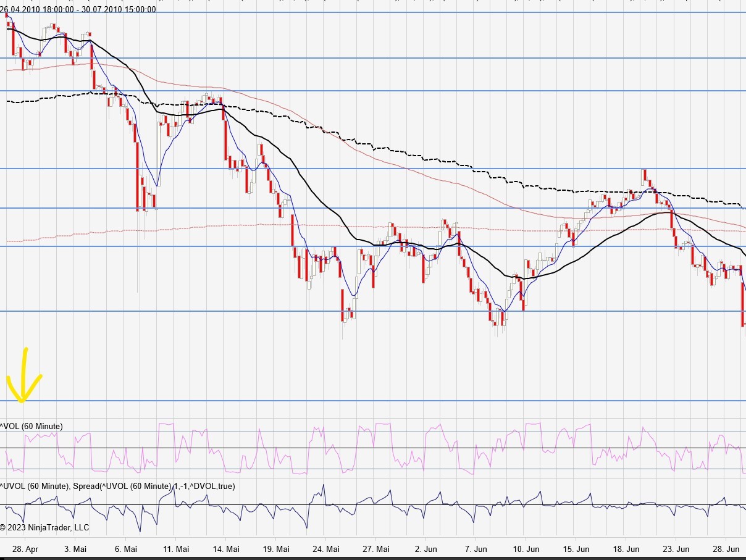Click the 6. Mai date label
The image size is (746, 560).
coord(126,549)
